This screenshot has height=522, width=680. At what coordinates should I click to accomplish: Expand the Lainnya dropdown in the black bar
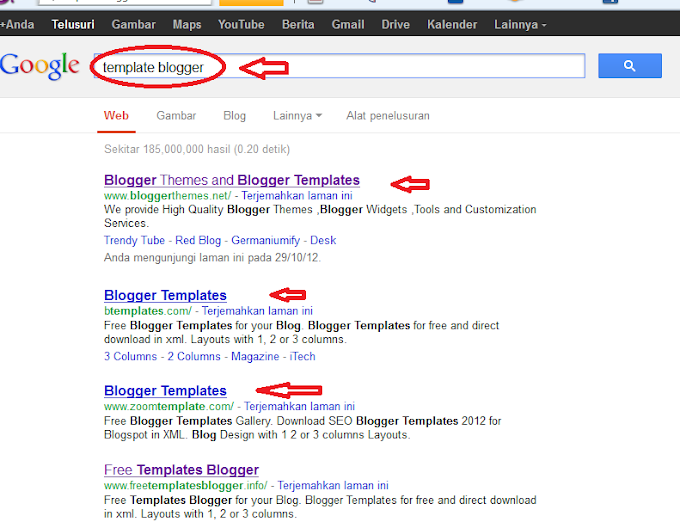pos(520,24)
